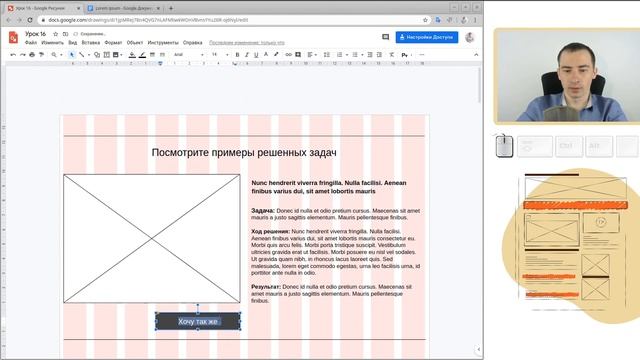Click the heading Посмотрите примеры решенных задач
Viewport: 640px width, 360px height.
point(244,152)
